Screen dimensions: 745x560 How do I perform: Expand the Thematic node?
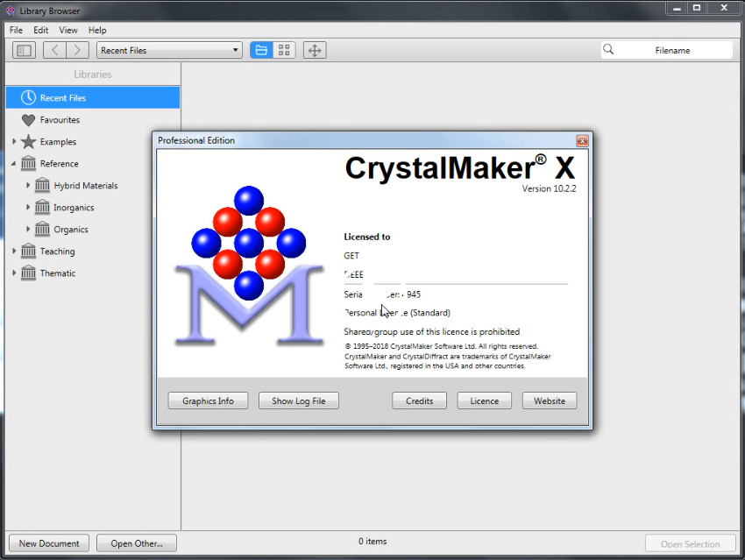click(14, 273)
